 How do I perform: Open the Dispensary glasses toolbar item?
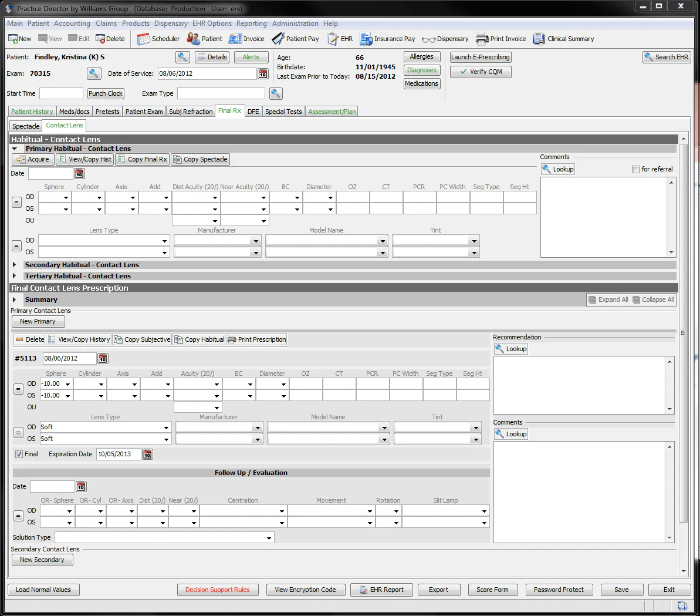[445, 39]
